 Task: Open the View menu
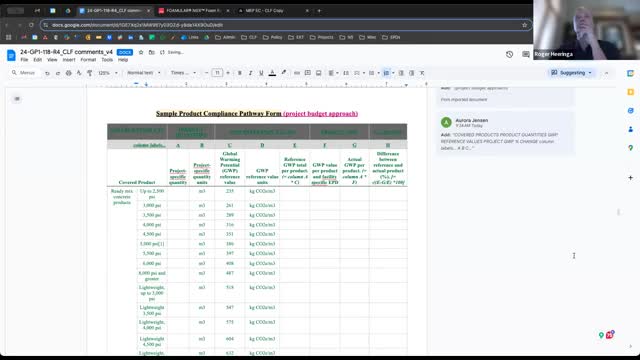[52, 60]
